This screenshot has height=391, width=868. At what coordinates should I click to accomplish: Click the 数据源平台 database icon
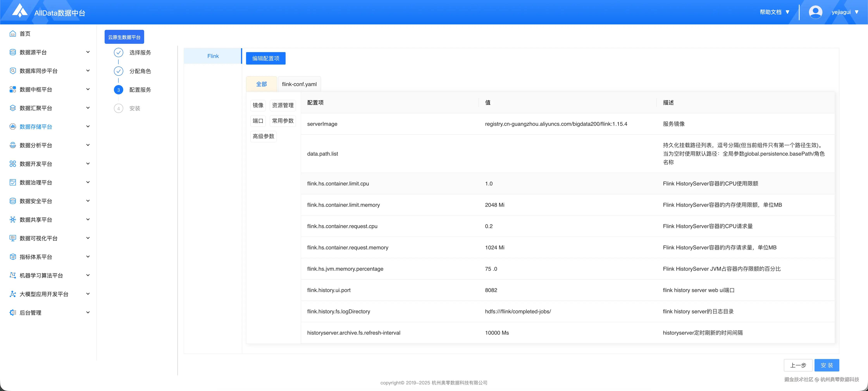(x=13, y=52)
